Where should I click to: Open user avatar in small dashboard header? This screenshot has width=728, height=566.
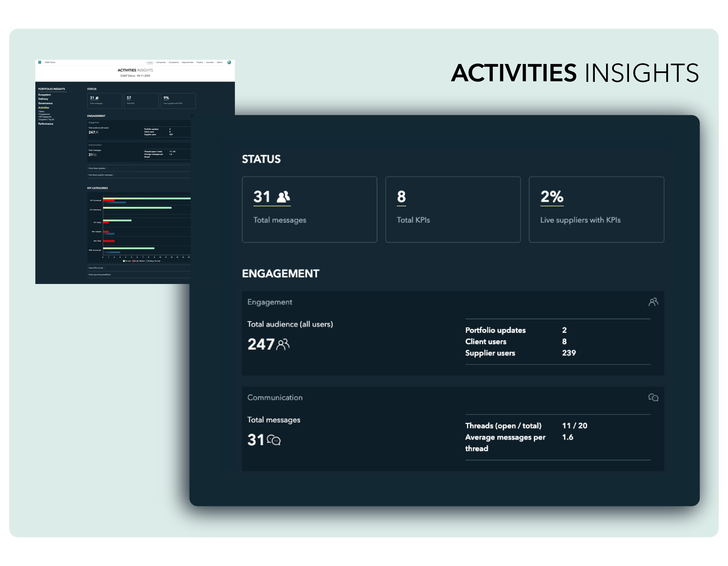click(x=229, y=62)
